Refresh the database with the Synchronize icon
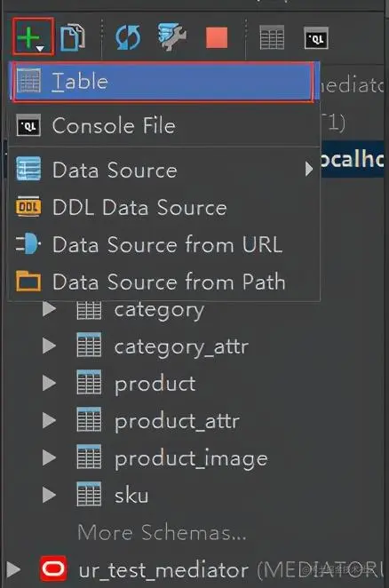The height and width of the screenshot is (588, 389). point(128,37)
